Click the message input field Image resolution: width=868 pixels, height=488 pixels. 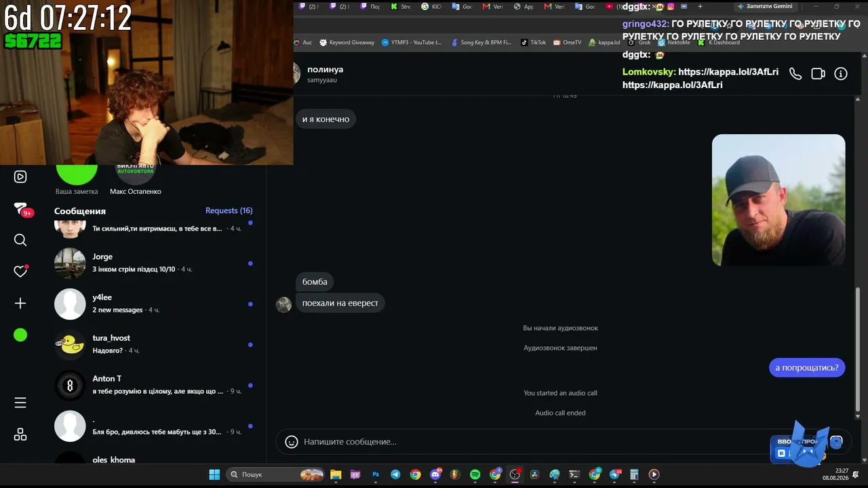(534, 442)
